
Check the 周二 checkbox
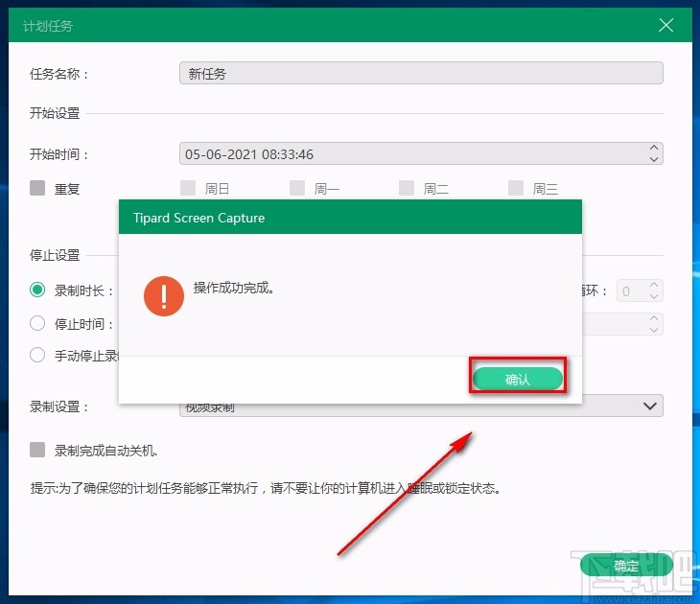pyautogui.click(x=407, y=188)
